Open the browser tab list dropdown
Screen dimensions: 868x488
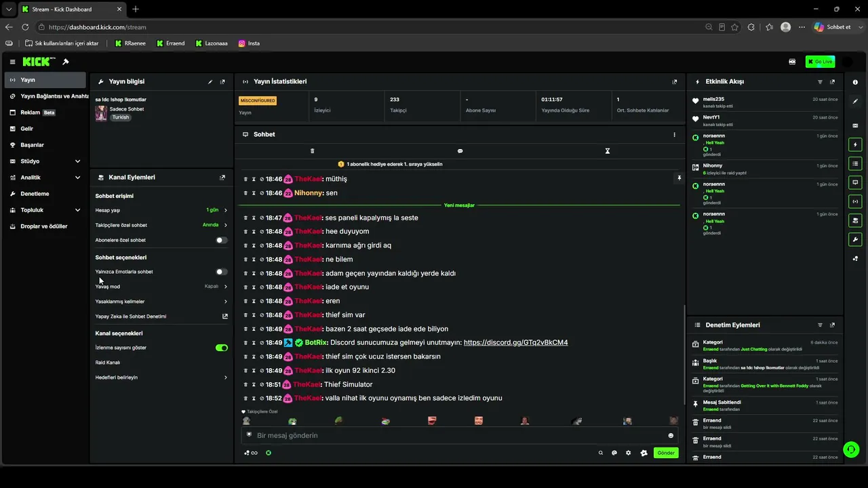click(x=8, y=9)
